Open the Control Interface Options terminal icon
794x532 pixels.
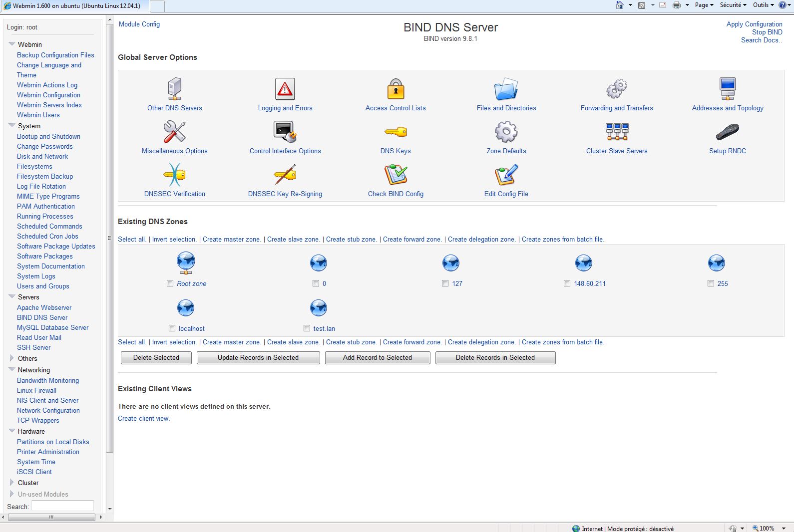[x=285, y=132]
